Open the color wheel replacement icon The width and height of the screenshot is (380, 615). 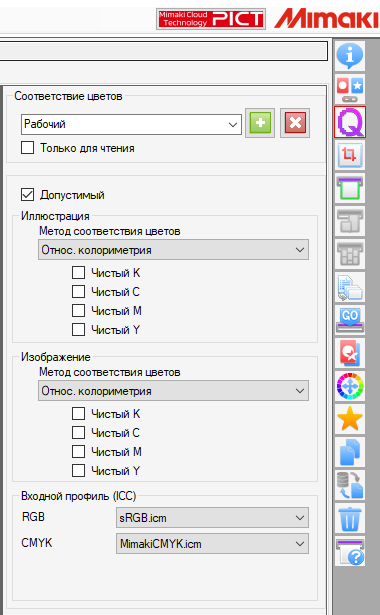350,386
